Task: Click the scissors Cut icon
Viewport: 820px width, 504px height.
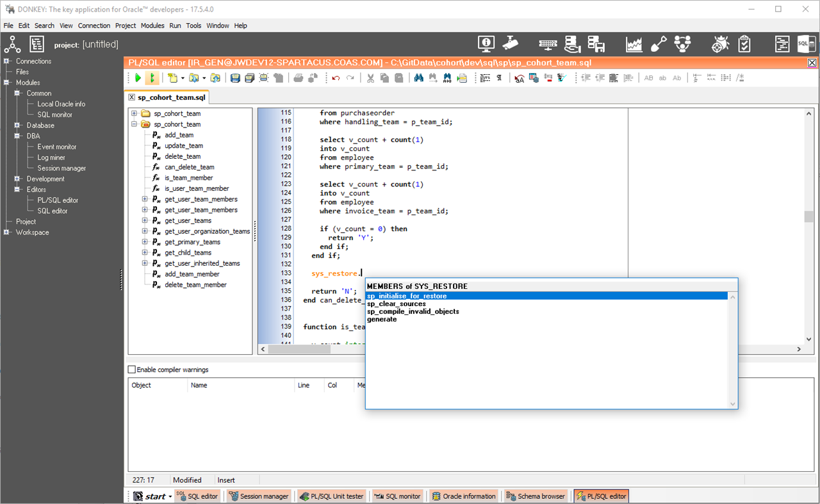Action: tap(370, 78)
